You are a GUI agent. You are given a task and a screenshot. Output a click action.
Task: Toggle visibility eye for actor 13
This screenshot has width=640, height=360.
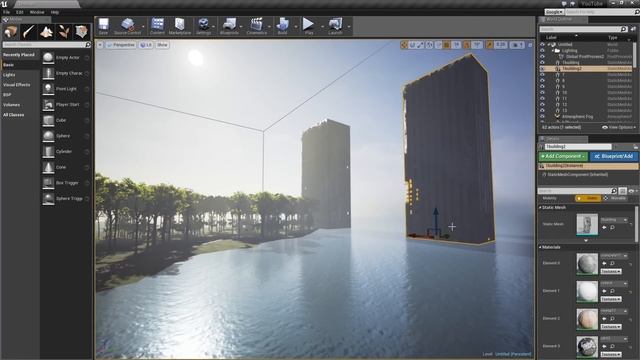pyautogui.click(x=542, y=111)
